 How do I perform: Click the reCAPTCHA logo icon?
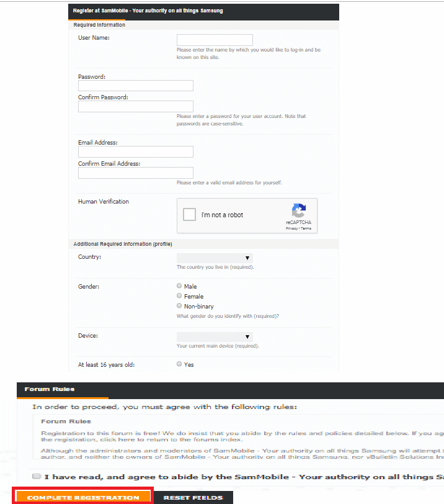(x=298, y=210)
